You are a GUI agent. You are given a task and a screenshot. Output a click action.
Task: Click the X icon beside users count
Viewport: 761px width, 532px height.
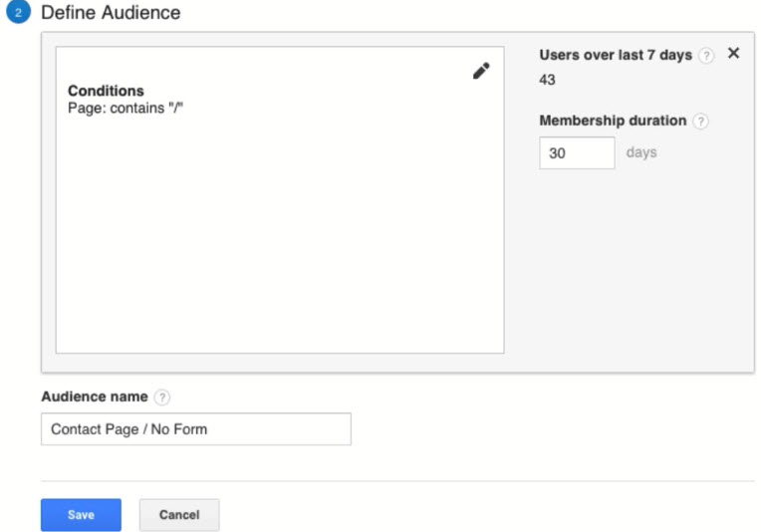733,54
